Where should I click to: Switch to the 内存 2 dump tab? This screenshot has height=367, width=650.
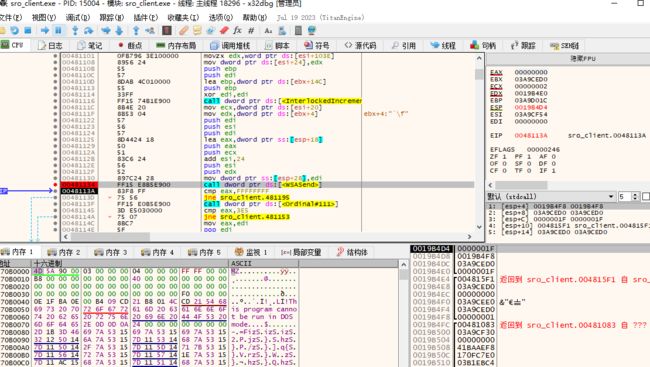64,252
